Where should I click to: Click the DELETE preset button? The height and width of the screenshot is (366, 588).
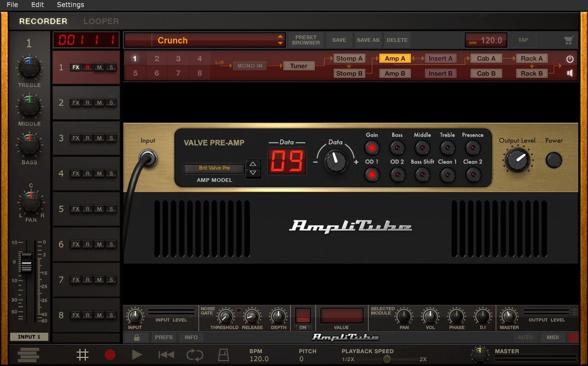click(397, 40)
